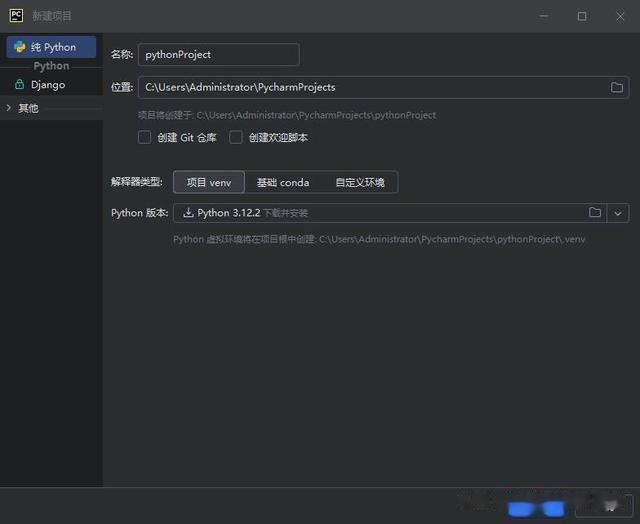Enable the 创建欢迎脚本 checkbox

236,138
